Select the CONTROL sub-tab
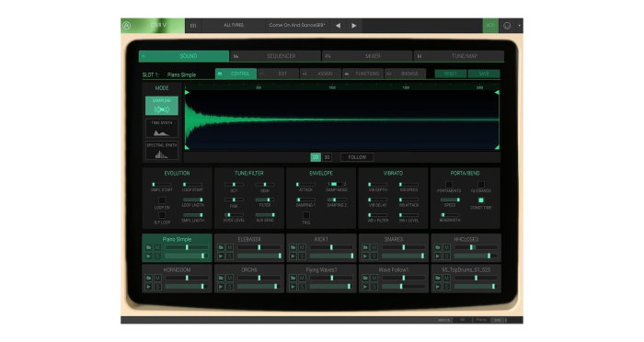Viewport: 644px width, 342px height. click(x=236, y=74)
